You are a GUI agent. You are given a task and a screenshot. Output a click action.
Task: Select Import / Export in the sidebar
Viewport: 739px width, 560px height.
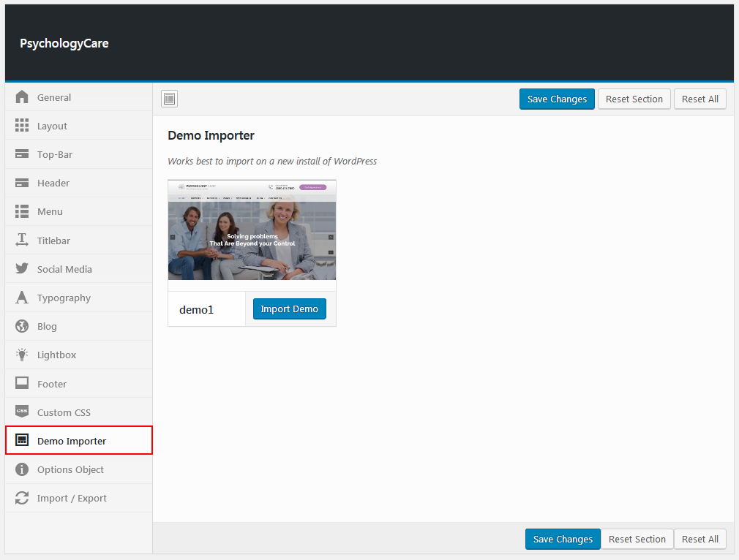click(x=72, y=498)
